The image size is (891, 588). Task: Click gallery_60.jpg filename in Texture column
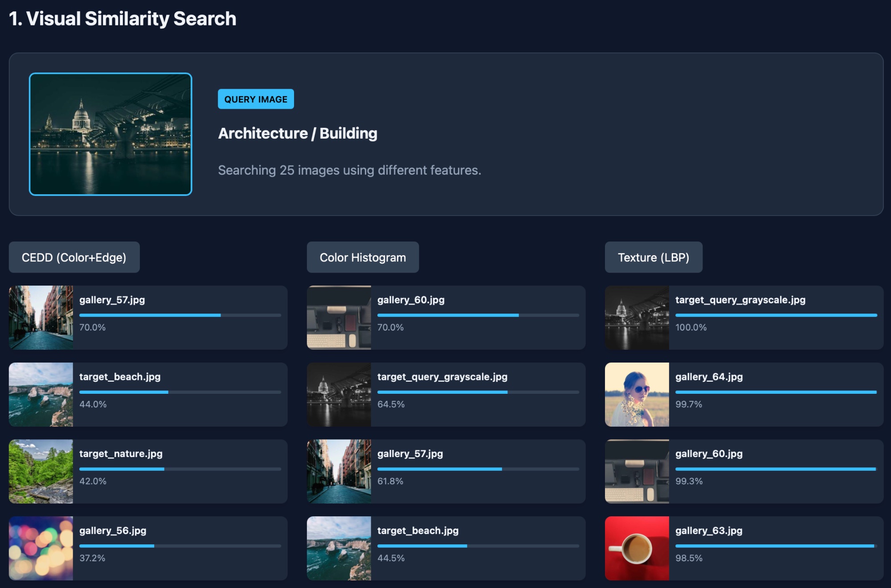pyautogui.click(x=709, y=453)
